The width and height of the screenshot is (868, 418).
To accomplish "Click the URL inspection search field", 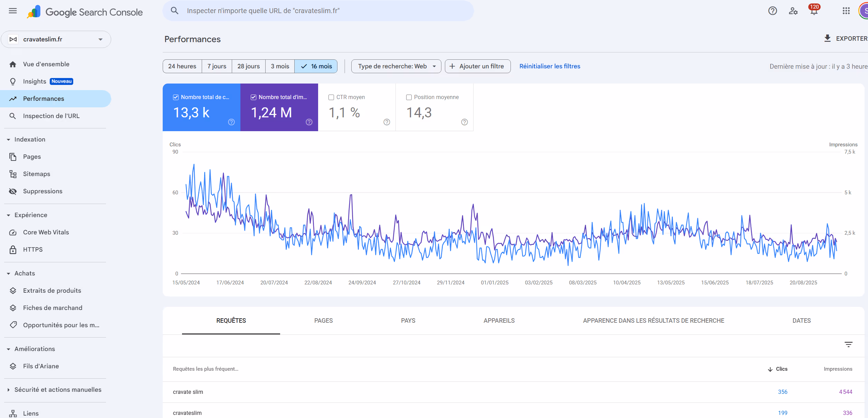I will tap(318, 11).
